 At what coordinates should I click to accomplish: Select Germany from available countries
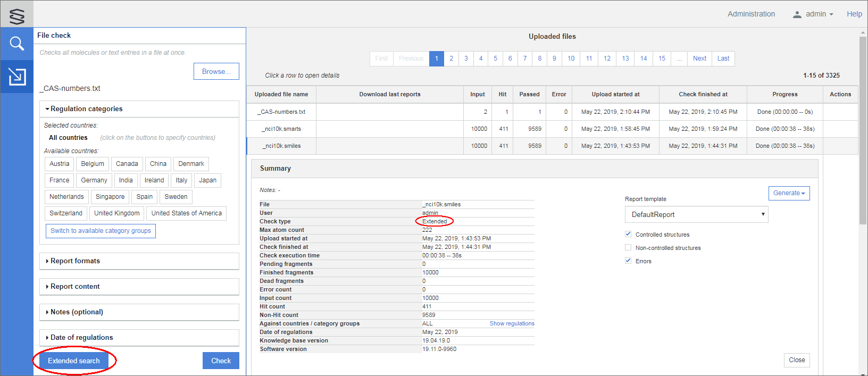tap(94, 180)
